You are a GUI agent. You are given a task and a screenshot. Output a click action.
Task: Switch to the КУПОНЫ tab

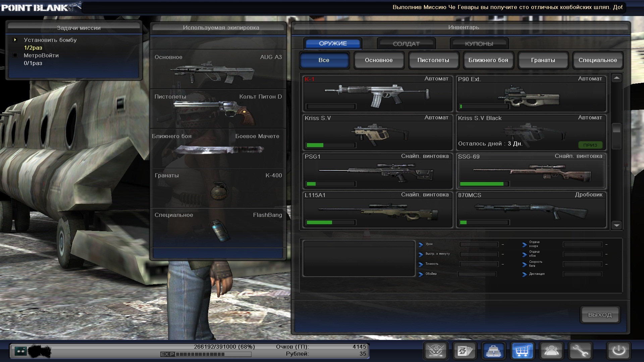pos(479,44)
